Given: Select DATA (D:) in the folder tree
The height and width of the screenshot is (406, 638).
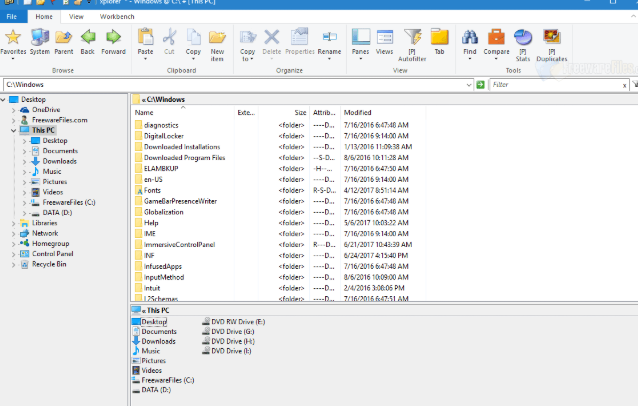Looking at the screenshot, I should coord(57,213).
